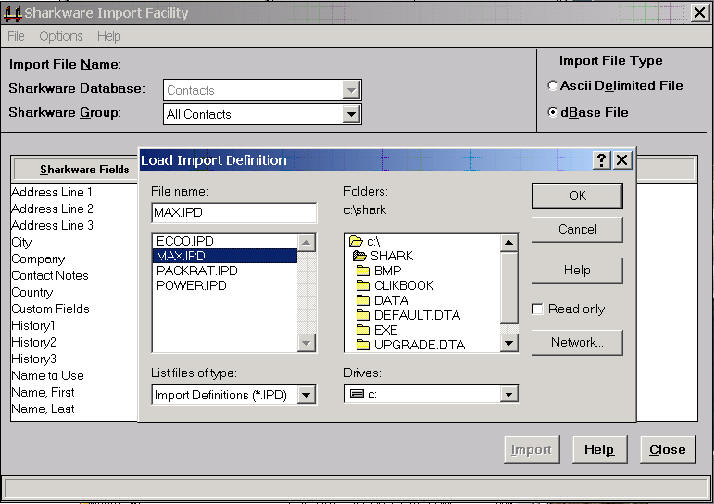This screenshot has height=504, width=714.
Task: Toggle the Read only checkbox
Action: tap(538, 309)
